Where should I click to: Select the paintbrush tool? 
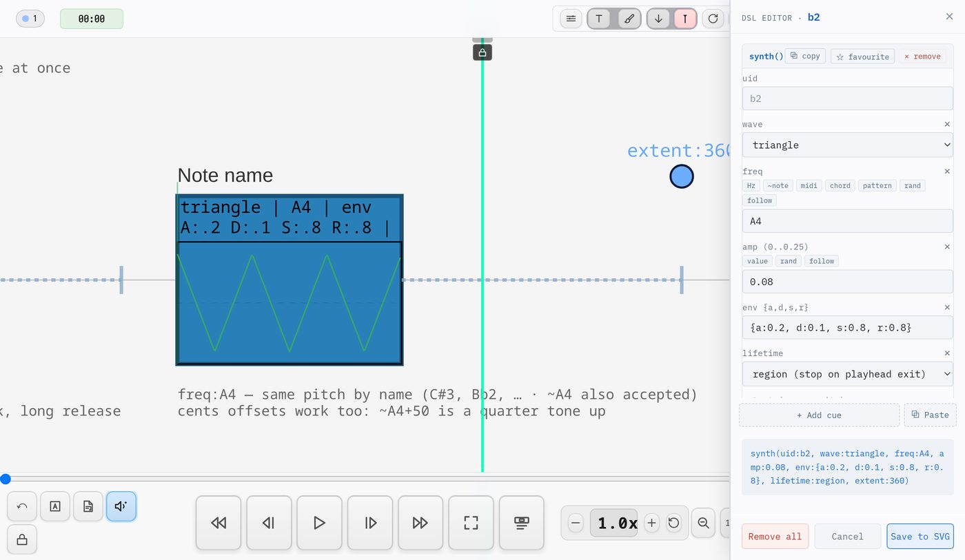629,19
